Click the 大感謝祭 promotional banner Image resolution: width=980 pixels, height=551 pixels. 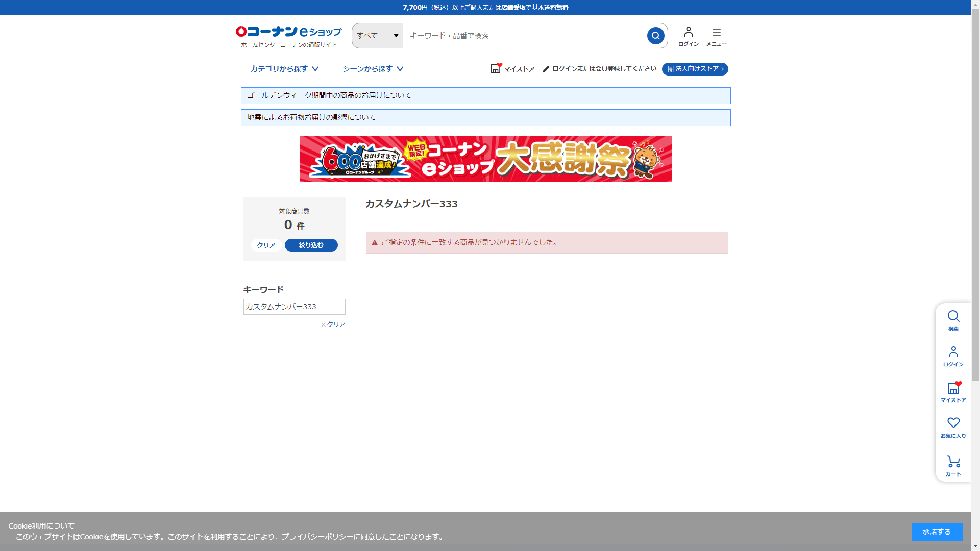(485, 159)
